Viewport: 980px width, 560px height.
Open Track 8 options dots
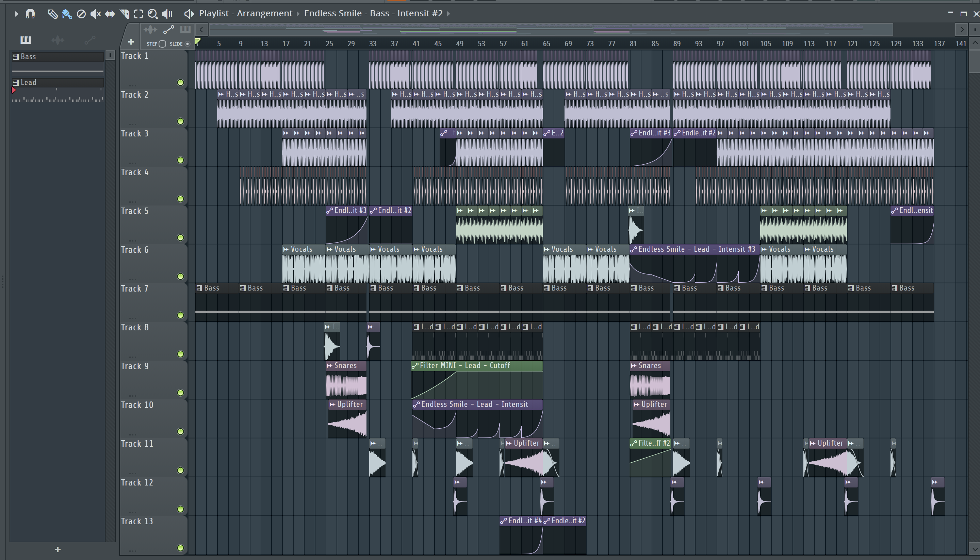pos(133,357)
